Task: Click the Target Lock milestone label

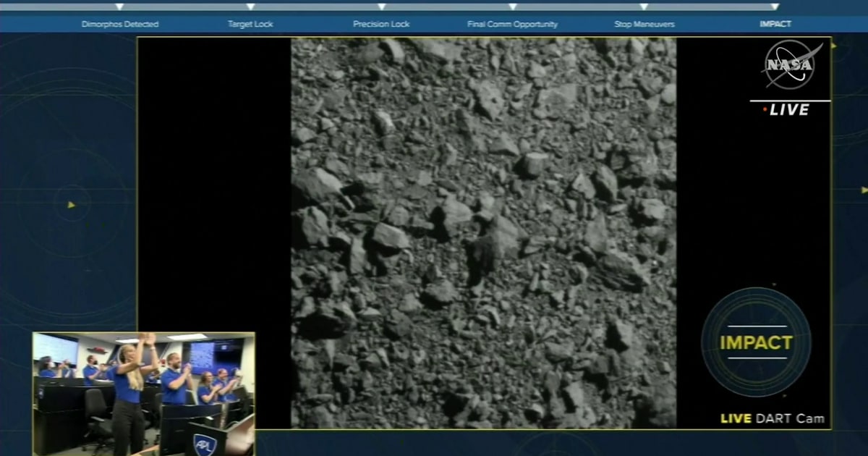Action: pos(251,23)
